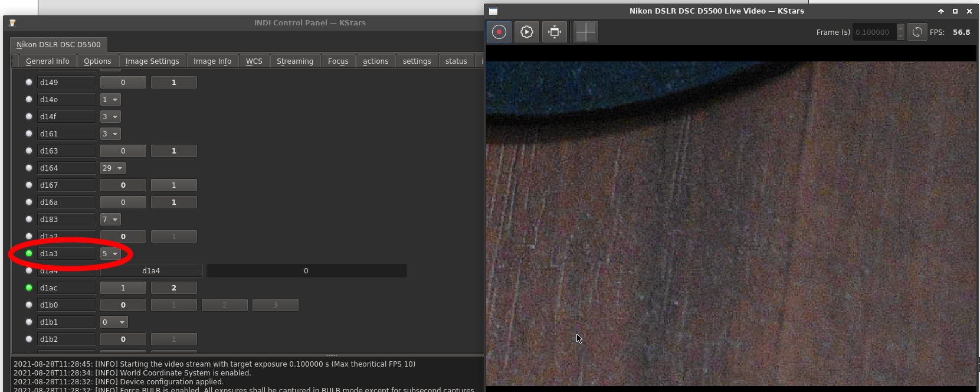This screenshot has width=980, height=392.
Task: Set d16a to 0
Action: pos(123,202)
